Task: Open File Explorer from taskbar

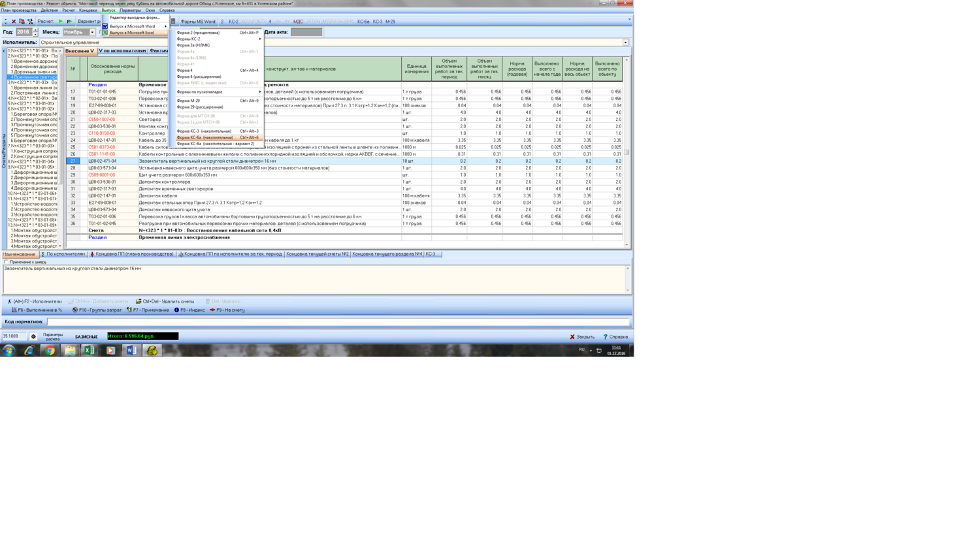Action: [x=70, y=350]
